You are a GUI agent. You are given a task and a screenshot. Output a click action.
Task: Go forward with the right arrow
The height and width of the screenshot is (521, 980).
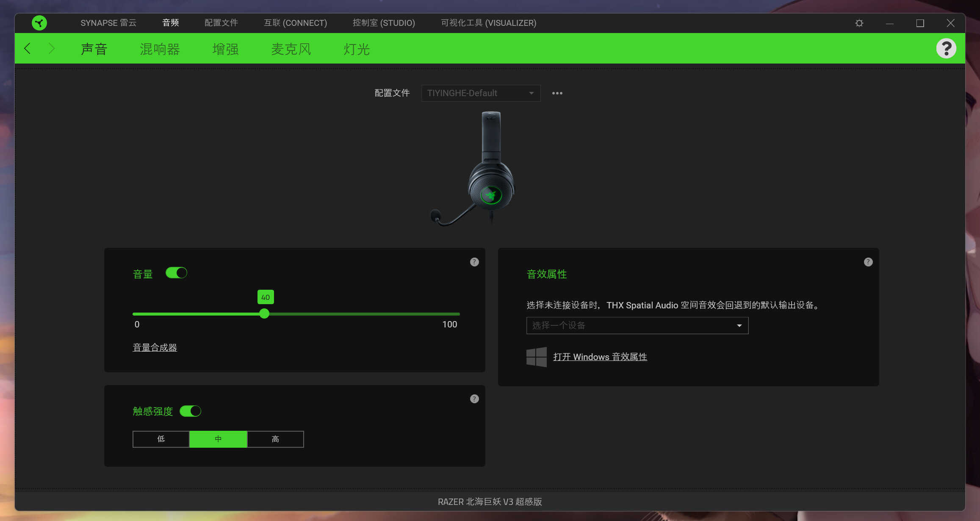coord(52,48)
